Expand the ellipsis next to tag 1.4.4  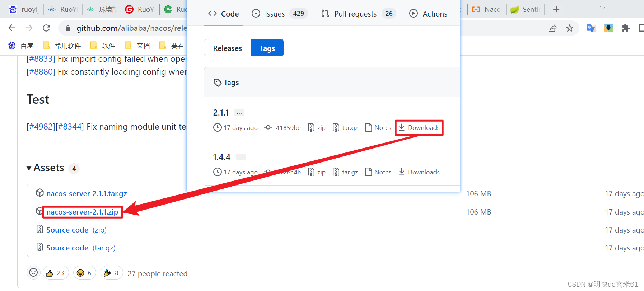[241, 157]
